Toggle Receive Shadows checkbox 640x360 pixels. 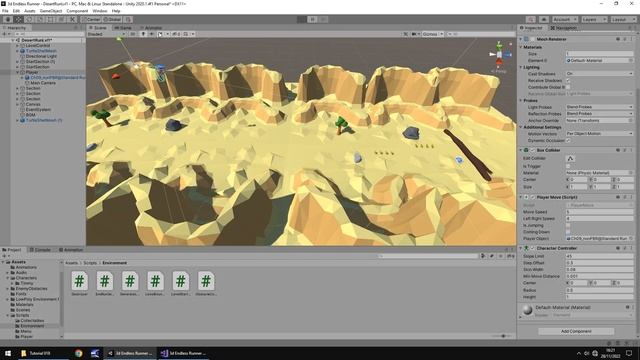click(568, 80)
